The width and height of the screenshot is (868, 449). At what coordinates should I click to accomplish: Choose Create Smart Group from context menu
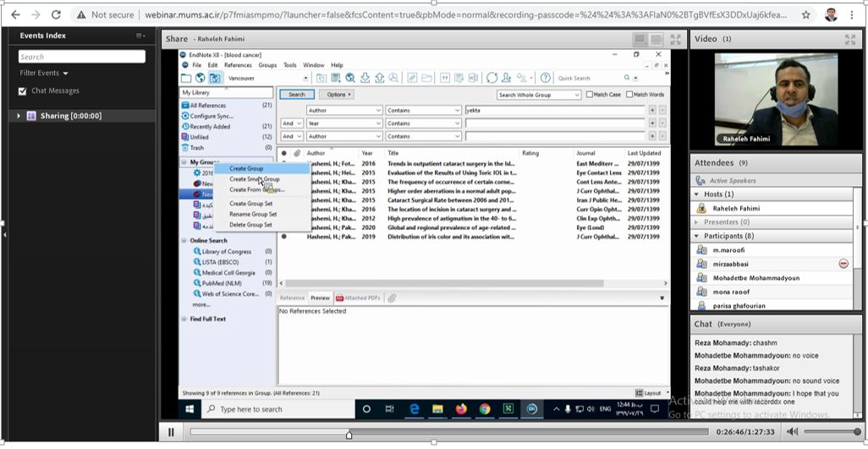(x=254, y=179)
